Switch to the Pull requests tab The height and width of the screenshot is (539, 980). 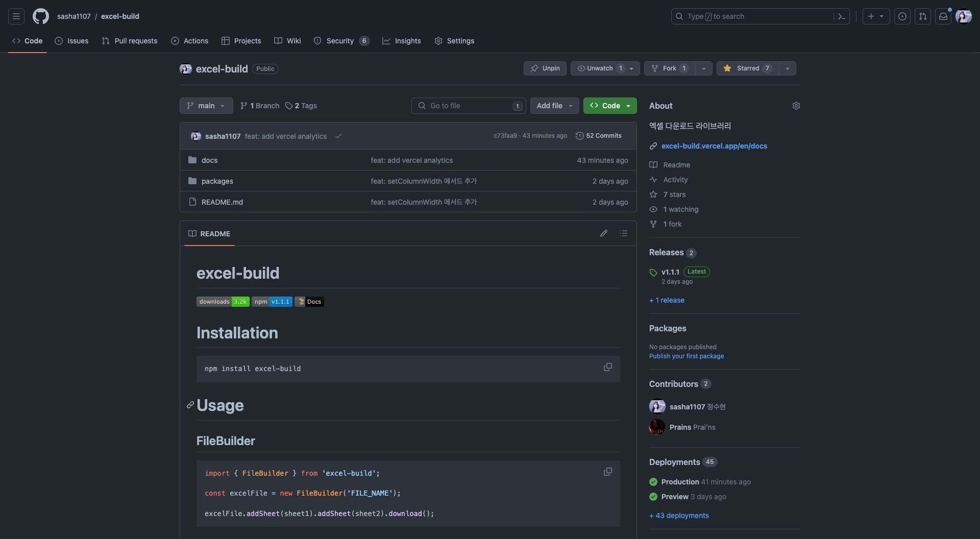(130, 41)
